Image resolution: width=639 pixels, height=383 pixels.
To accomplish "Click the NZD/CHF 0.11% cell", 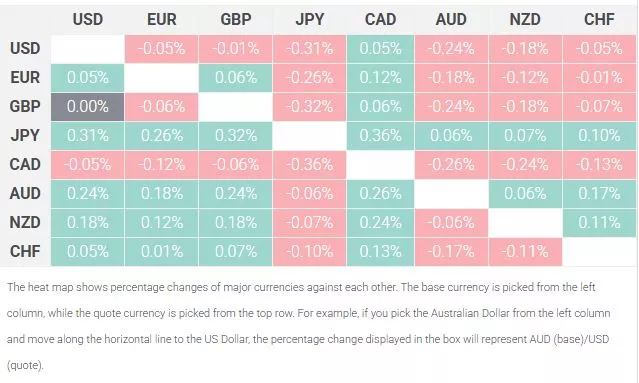I will click(599, 222).
